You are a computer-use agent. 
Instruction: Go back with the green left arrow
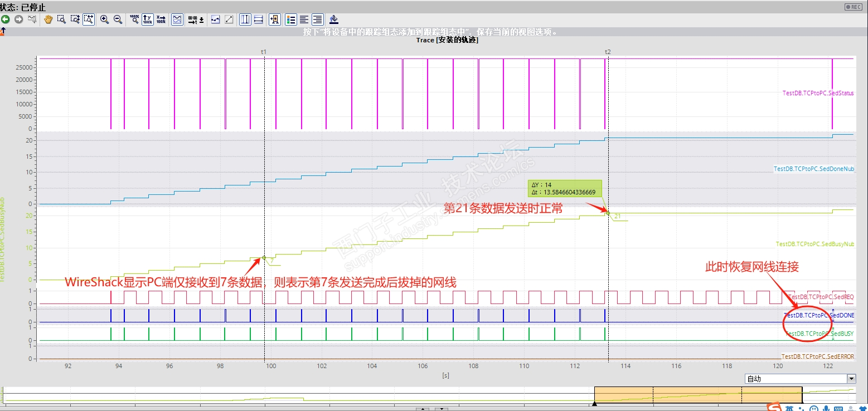point(5,19)
